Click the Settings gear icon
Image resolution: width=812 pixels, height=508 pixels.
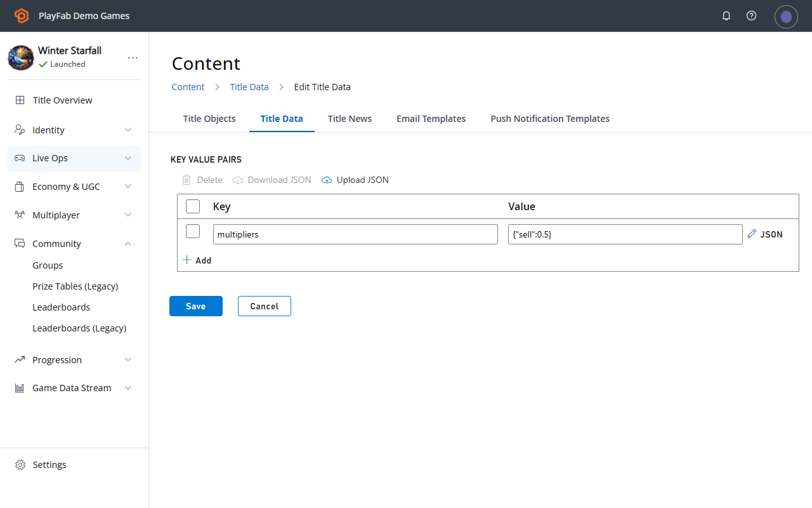20,465
